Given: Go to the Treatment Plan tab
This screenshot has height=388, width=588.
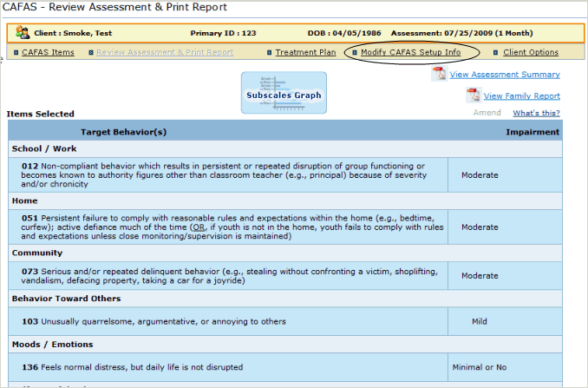Looking at the screenshot, I should point(305,52).
